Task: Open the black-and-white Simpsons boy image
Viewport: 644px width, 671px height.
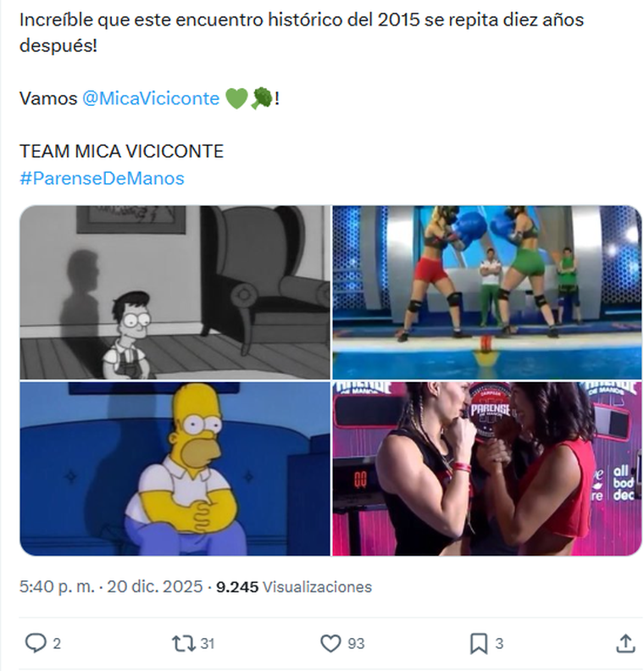Action: [175, 292]
